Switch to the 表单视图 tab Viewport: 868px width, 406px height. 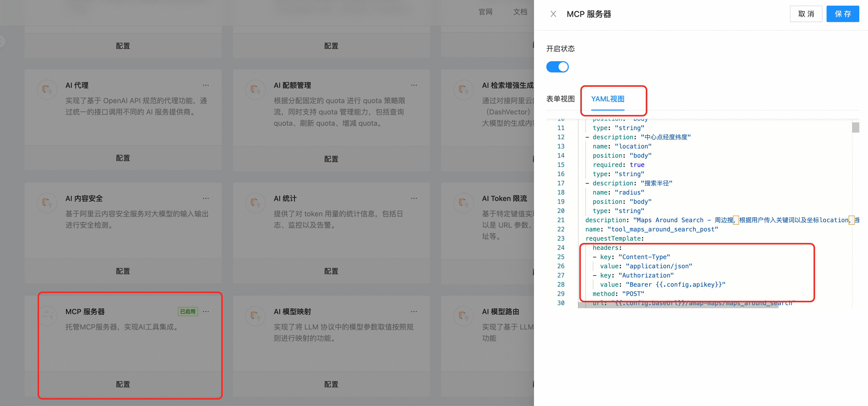click(560, 99)
